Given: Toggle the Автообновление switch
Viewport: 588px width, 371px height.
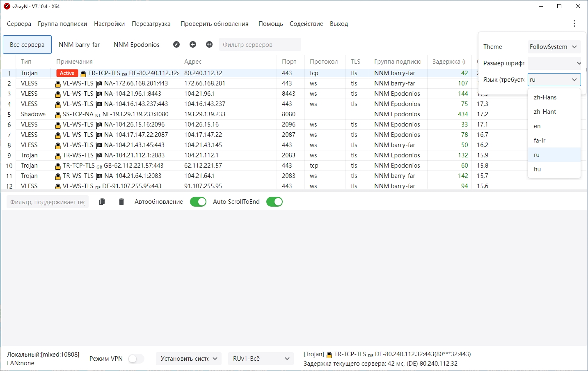Looking at the screenshot, I should [198, 202].
